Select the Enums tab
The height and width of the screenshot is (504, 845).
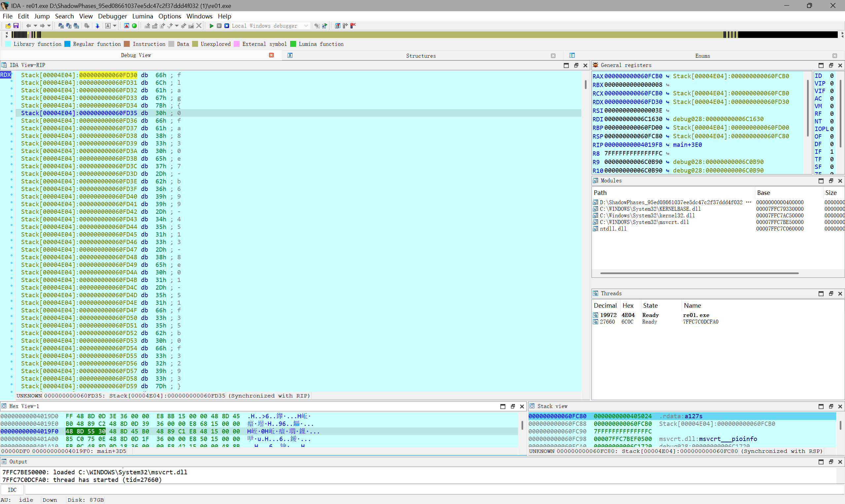tap(702, 56)
